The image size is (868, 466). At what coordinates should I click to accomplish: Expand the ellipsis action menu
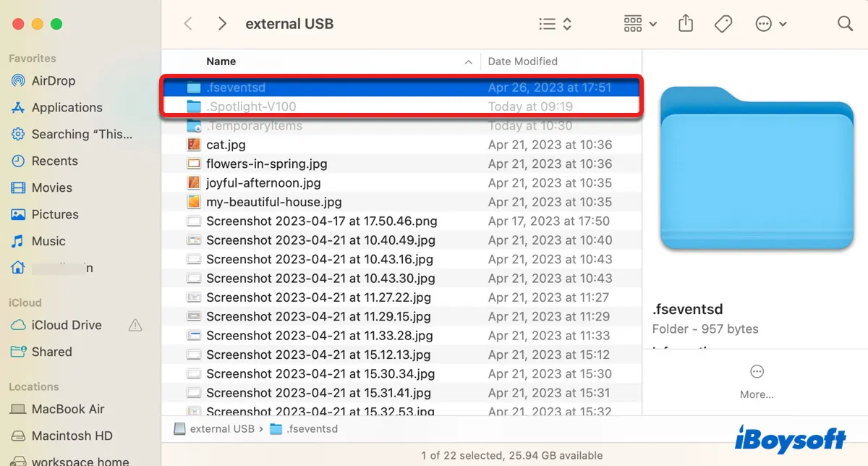[771, 24]
